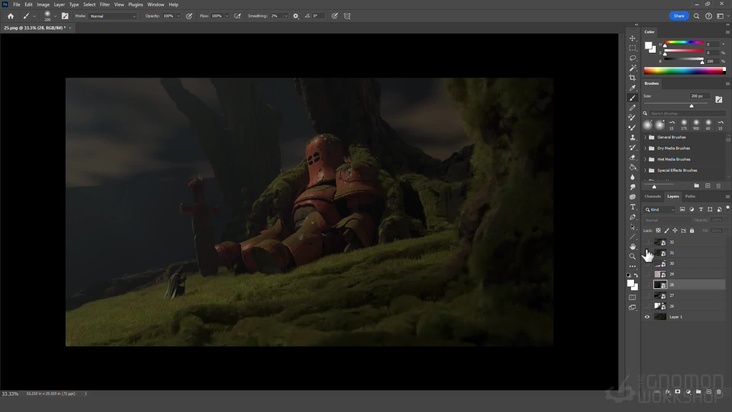Select the Path Selection arrow tool
Viewport: 732px width, 412px height.
pyautogui.click(x=633, y=227)
